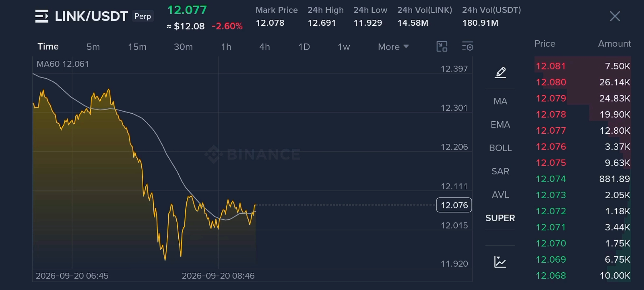
Task: Toggle the MA indicator
Action: click(x=500, y=101)
